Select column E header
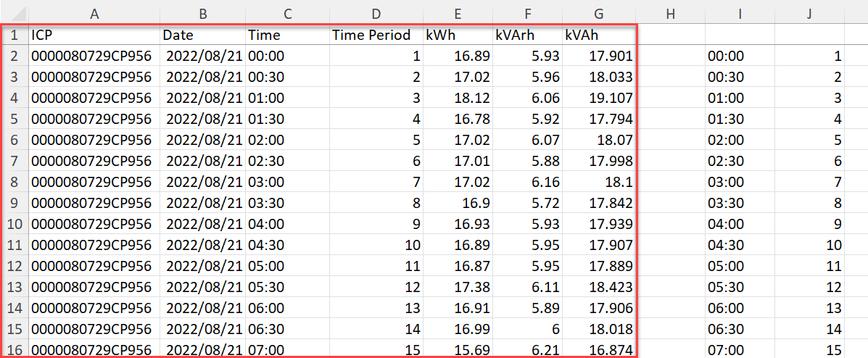The height and width of the screenshot is (358, 868). (x=458, y=13)
